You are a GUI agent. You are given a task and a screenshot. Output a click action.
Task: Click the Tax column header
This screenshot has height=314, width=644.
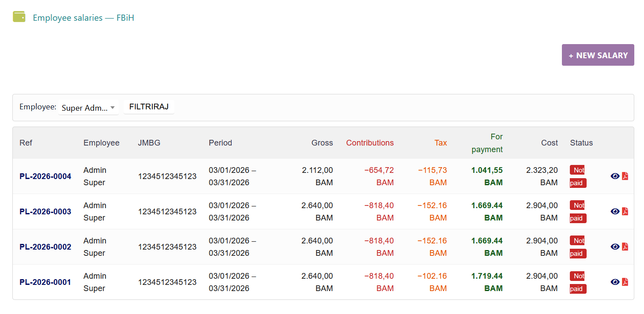441,143
